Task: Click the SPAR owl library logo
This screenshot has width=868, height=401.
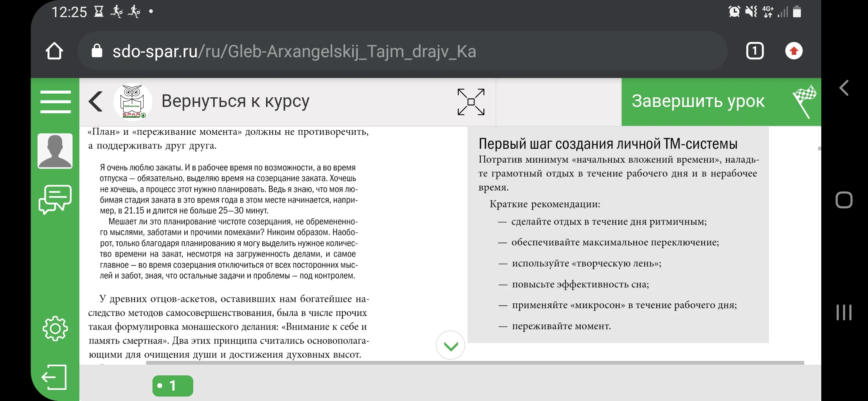Action: [132, 101]
